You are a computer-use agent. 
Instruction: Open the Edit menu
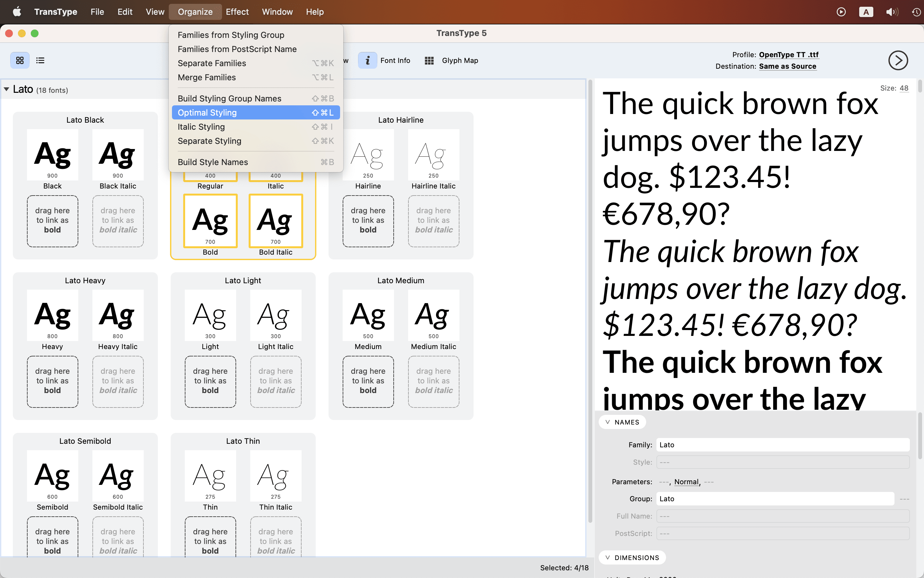pyautogui.click(x=125, y=12)
